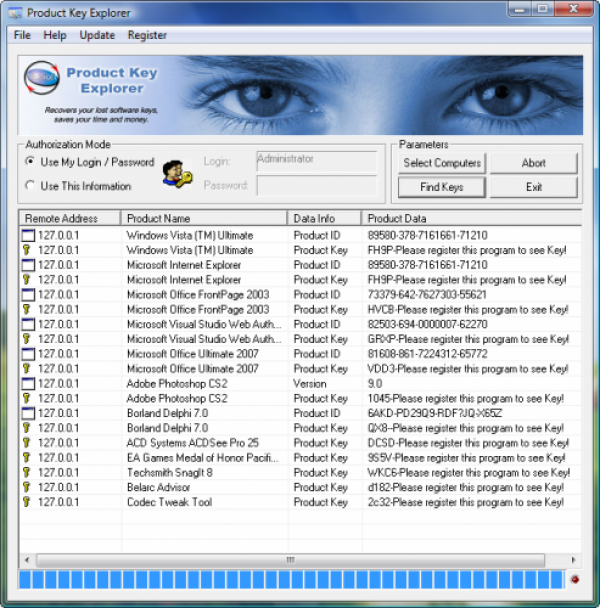This screenshot has height=608, width=600.
Task: Click key icon of Internet Explorer Product Key row
Action: click(26, 280)
